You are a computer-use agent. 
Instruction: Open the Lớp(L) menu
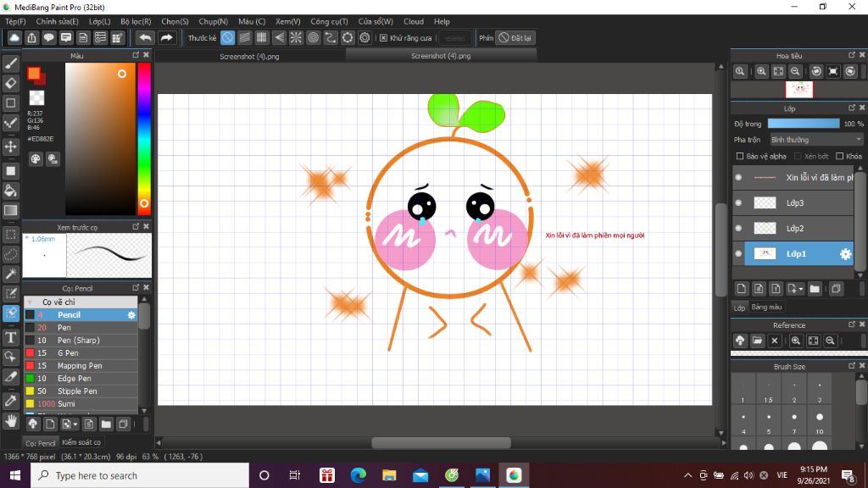100,21
